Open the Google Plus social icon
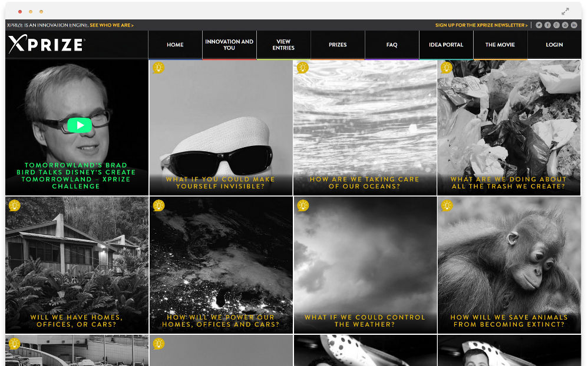This screenshot has height=366, width=588. 556,25
